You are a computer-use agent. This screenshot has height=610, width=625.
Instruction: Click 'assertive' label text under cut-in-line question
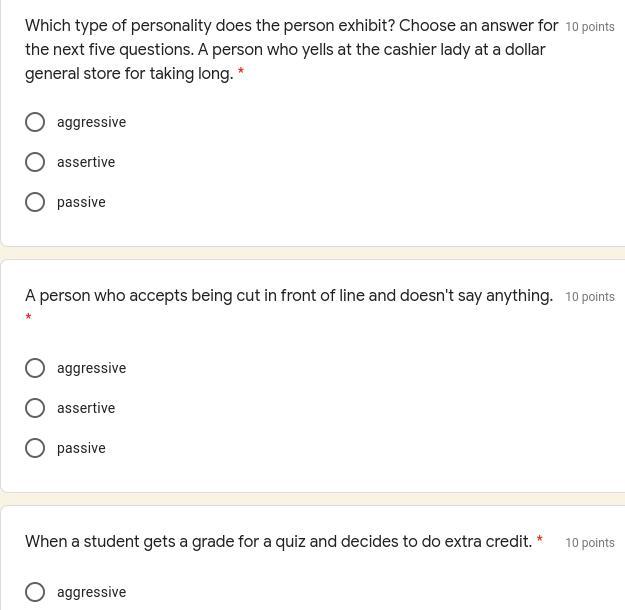pos(86,408)
